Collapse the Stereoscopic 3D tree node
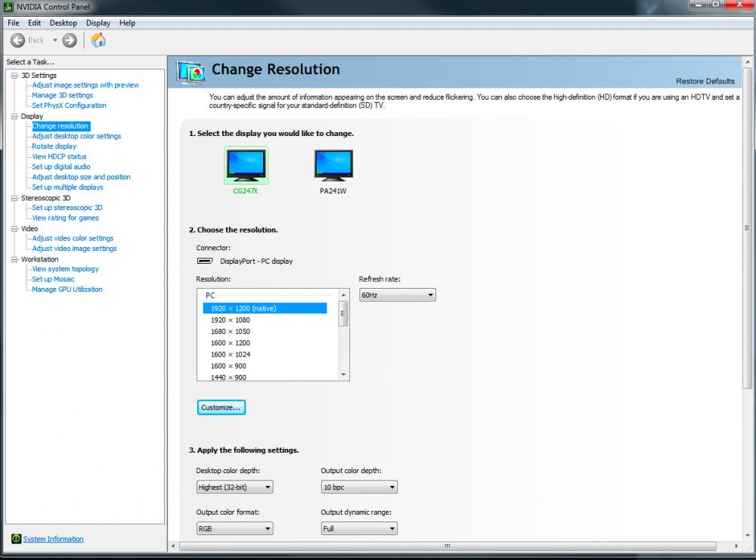The image size is (756, 560). tap(14, 198)
